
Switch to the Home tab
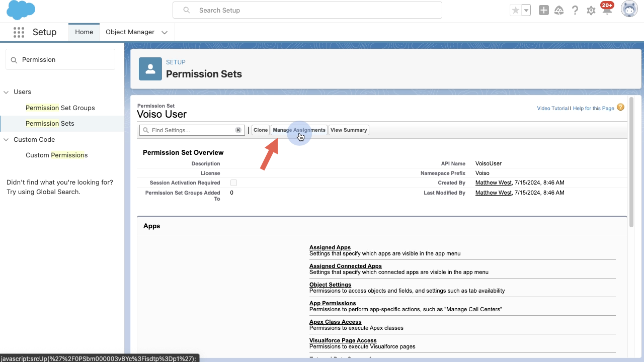(84, 32)
